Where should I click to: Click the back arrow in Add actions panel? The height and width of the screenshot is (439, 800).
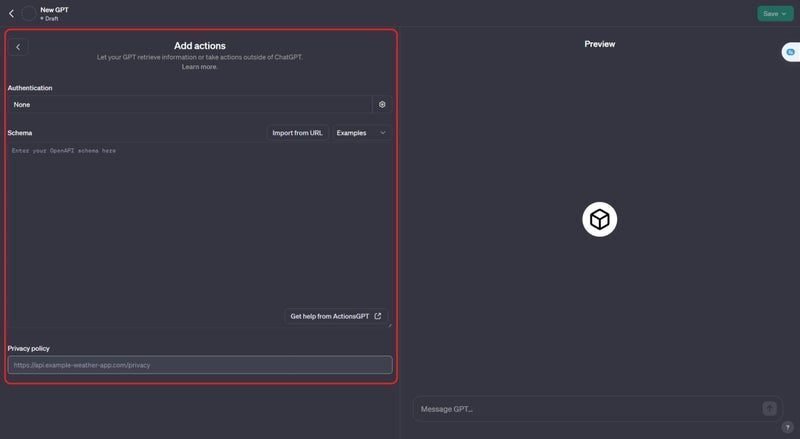(18, 47)
